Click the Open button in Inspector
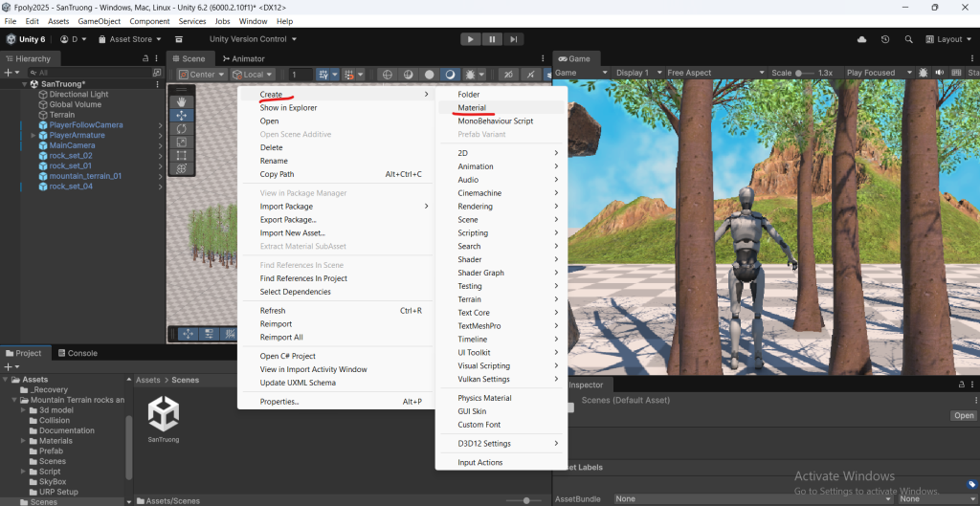The image size is (980, 506). tap(963, 416)
